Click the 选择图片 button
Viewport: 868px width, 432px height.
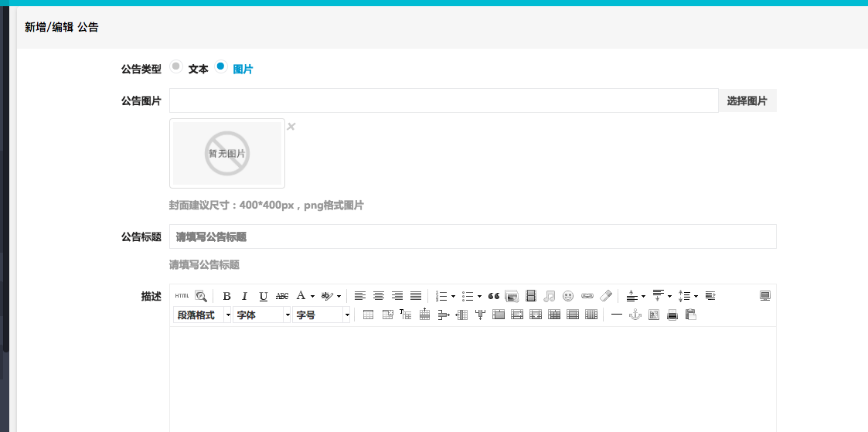click(x=747, y=100)
